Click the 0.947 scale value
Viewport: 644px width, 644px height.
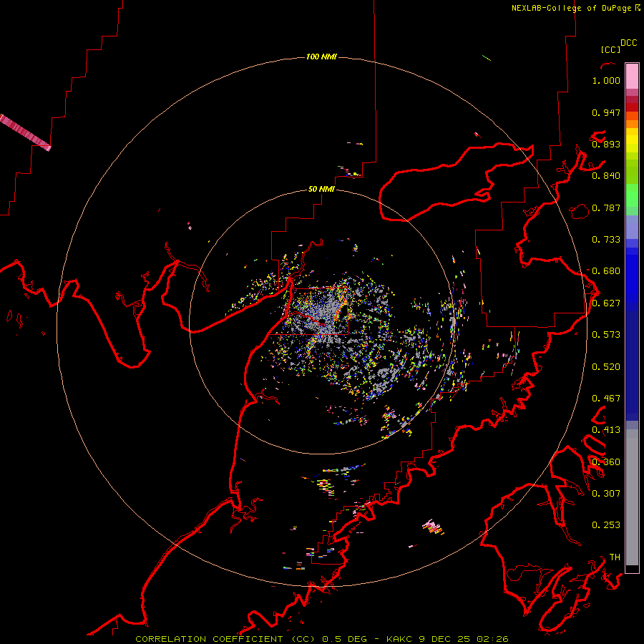[x=606, y=112]
